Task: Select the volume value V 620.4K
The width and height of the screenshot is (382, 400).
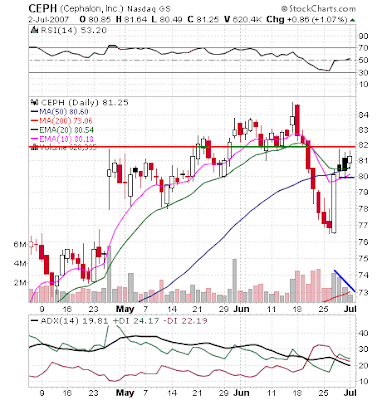Action: point(243,20)
